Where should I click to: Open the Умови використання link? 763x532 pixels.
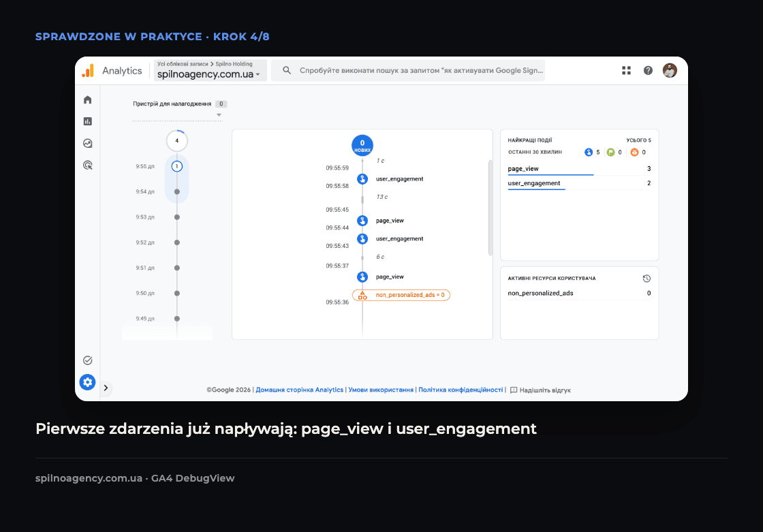(x=381, y=390)
